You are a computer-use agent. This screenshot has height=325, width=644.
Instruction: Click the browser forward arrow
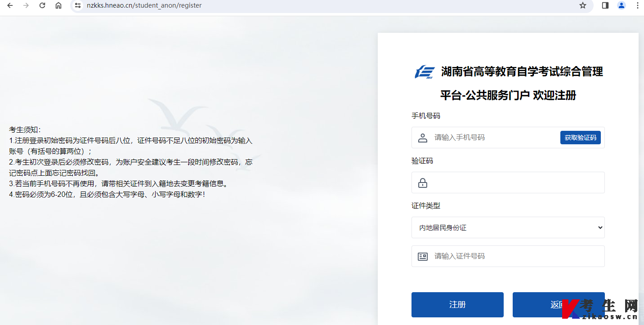(x=26, y=5)
